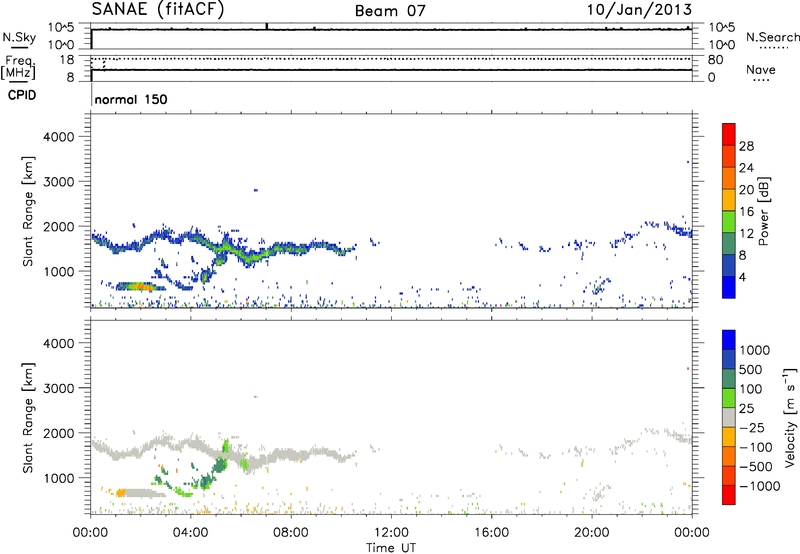The width and height of the screenshot is (800, 554).
Task: Click the '18' frequency axis tick label
Action: point(67,60)
